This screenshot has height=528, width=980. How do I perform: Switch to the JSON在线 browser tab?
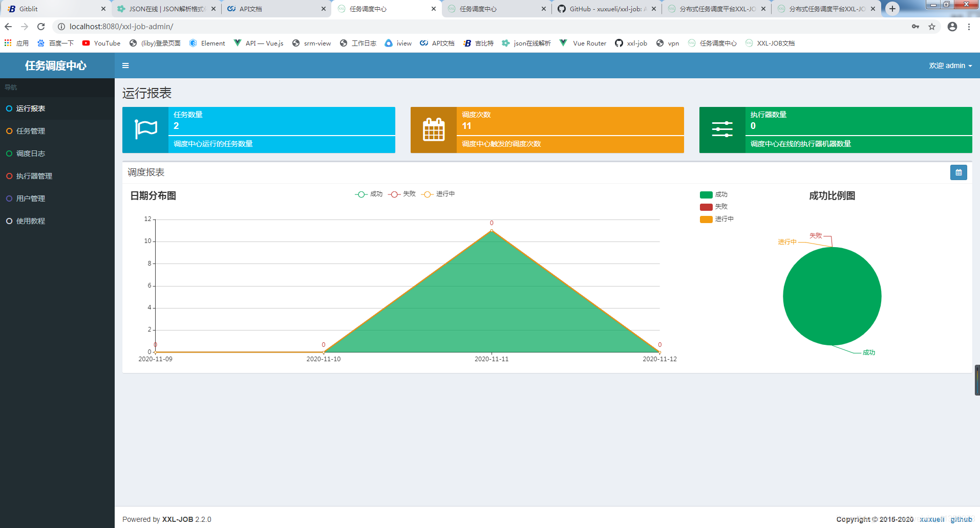click(165, 9)
